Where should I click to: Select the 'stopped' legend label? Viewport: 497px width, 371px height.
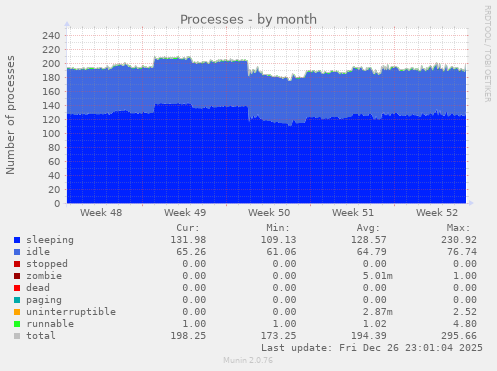click(x=47, y=264)
